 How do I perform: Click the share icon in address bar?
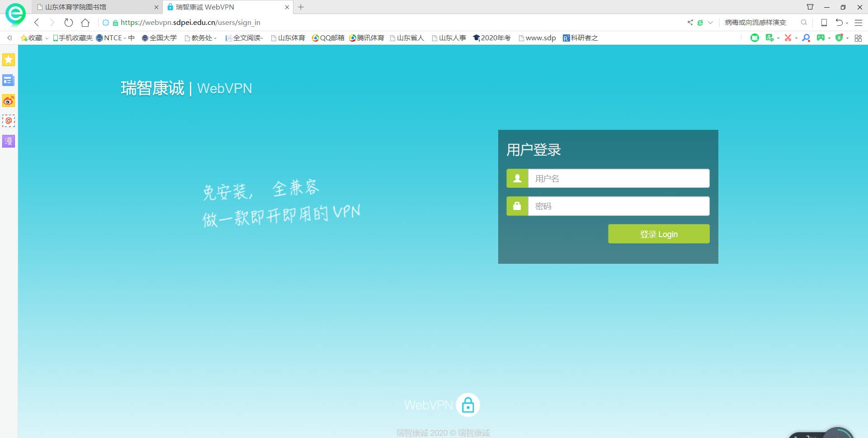690,23
